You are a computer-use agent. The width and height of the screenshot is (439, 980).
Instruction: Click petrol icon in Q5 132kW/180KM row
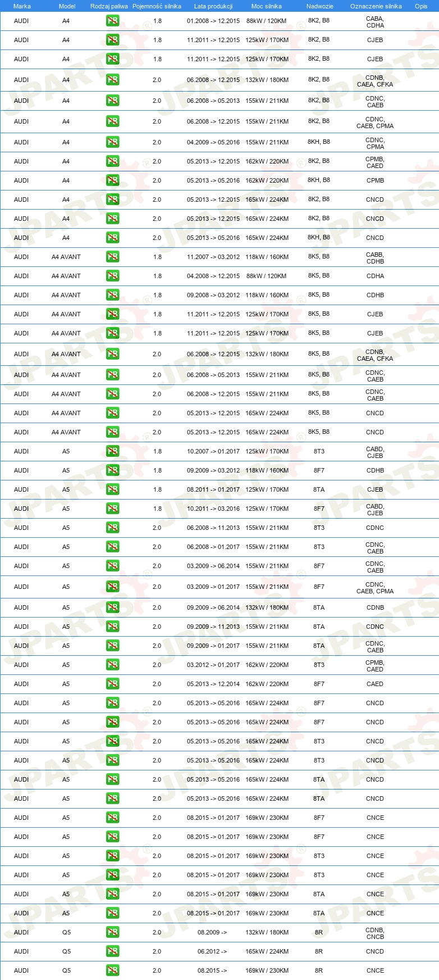coord(112,932)
